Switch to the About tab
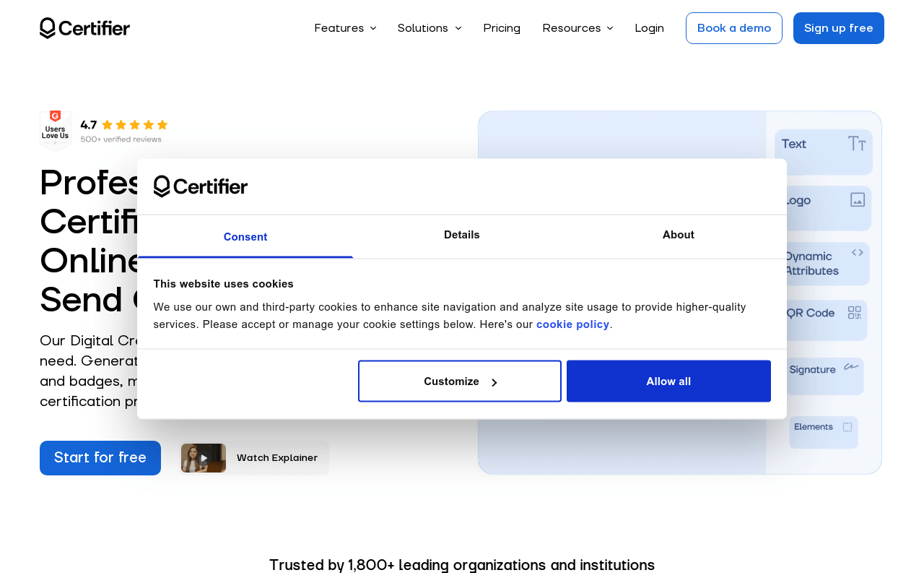 [679, 236]
